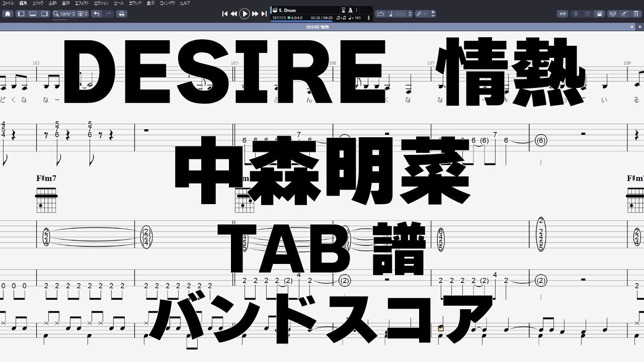Redo the last undone action

(x=108, y=14)
